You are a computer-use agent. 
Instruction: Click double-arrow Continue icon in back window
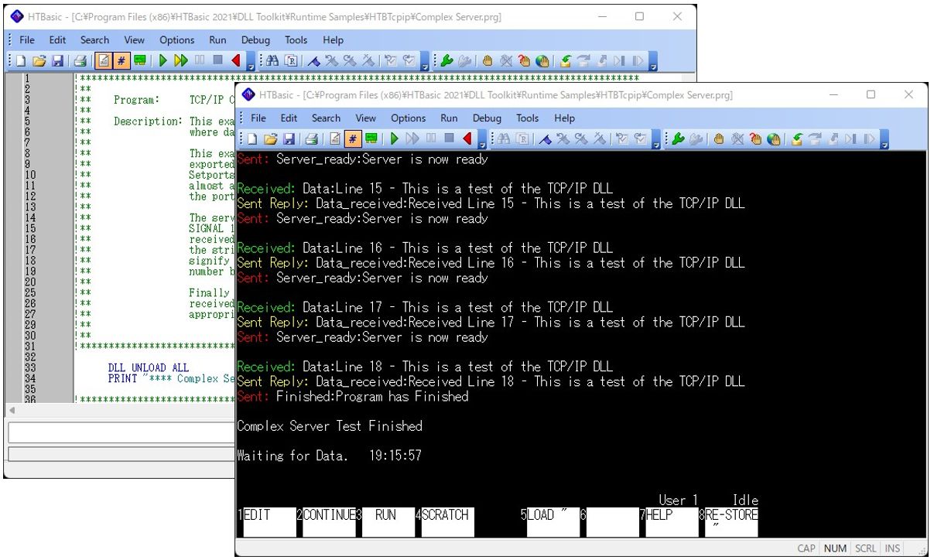tap(181, 60)
